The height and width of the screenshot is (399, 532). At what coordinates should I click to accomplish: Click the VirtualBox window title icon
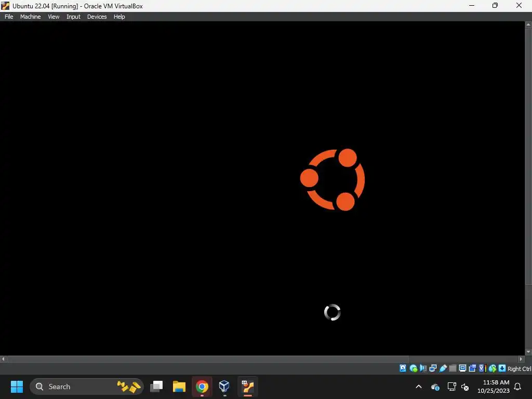point(5,6)
